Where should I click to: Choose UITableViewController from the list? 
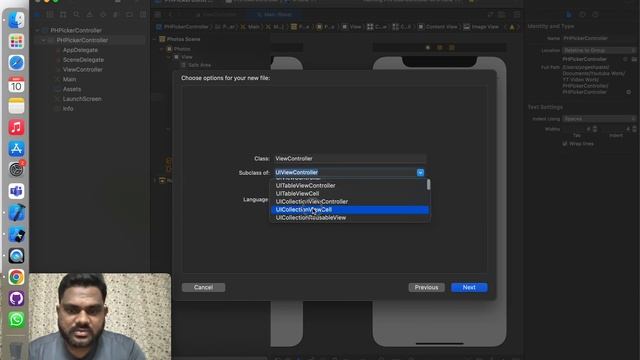click(x=350, y=185)
